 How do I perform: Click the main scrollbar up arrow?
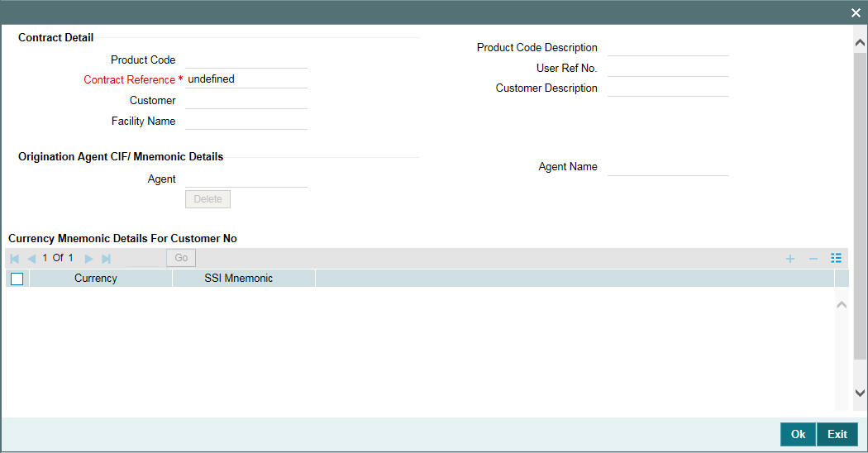pos(860,42)
